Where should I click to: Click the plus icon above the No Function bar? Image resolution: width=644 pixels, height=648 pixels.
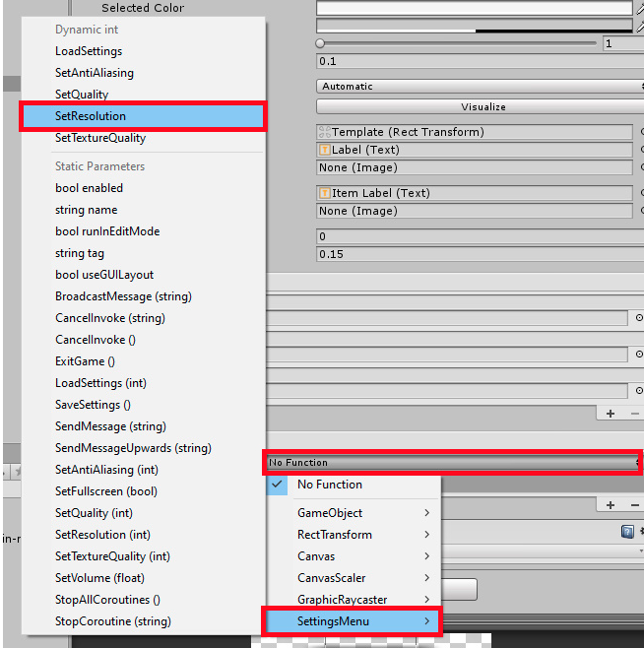[611, 414]
